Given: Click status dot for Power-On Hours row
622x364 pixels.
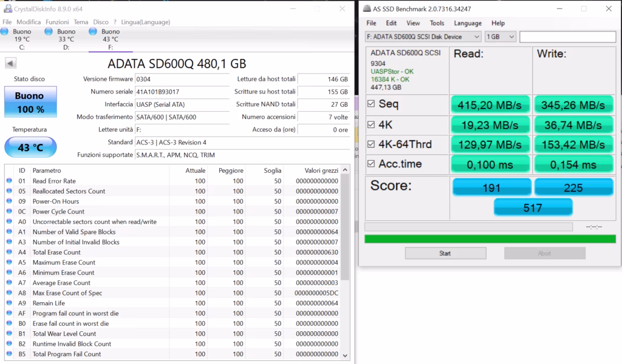Looking at the screenshot, I should coord(9,201).
